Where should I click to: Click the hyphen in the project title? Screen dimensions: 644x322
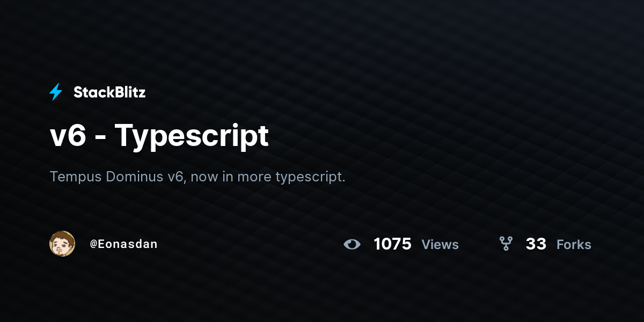(100, 139)
